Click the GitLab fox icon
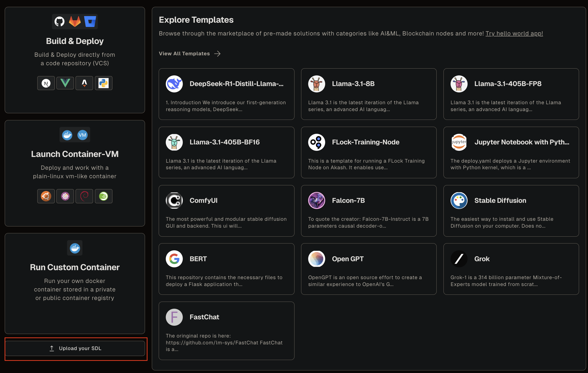 coord(75,22)
